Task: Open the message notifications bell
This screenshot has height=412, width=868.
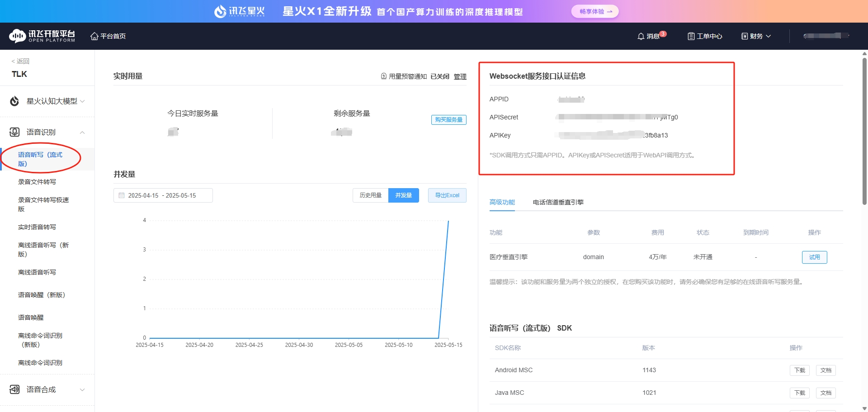Action: (x=641, y=36)
